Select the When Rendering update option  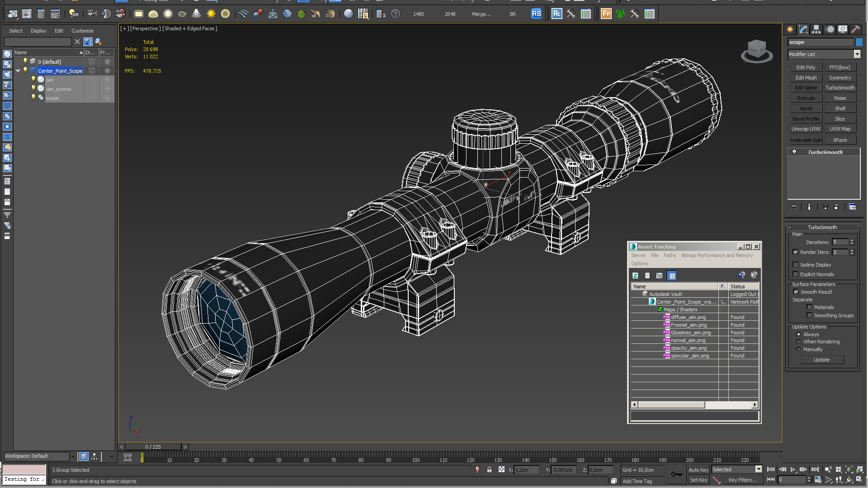[x=798, y=342]
